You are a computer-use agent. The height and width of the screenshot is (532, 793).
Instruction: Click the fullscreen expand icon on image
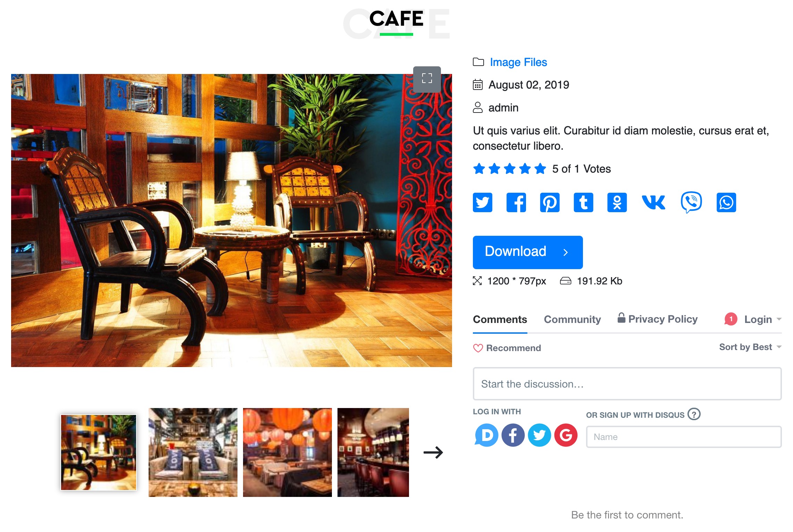(426, 78)
